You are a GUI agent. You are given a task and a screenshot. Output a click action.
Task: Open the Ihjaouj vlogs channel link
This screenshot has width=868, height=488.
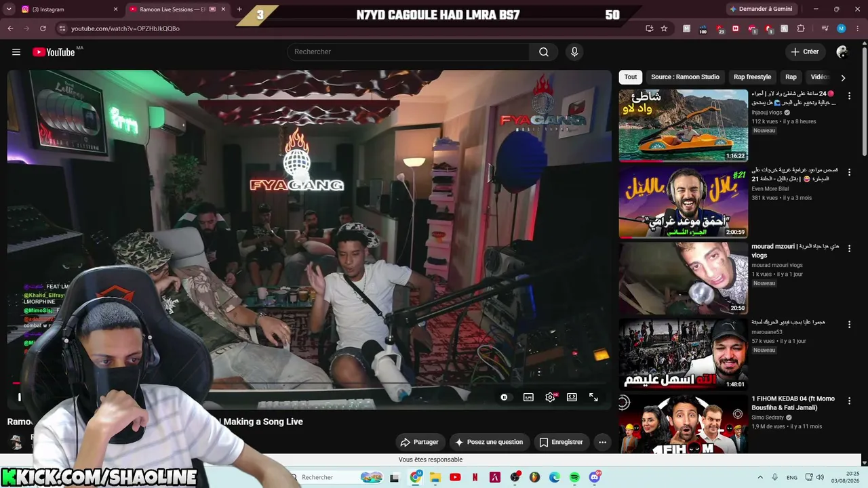click(x=766, y=113)
